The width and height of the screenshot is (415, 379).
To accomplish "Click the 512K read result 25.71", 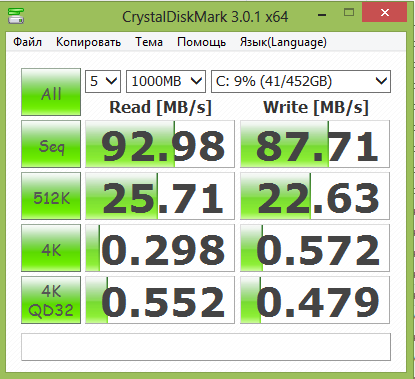I will point(160,196).
